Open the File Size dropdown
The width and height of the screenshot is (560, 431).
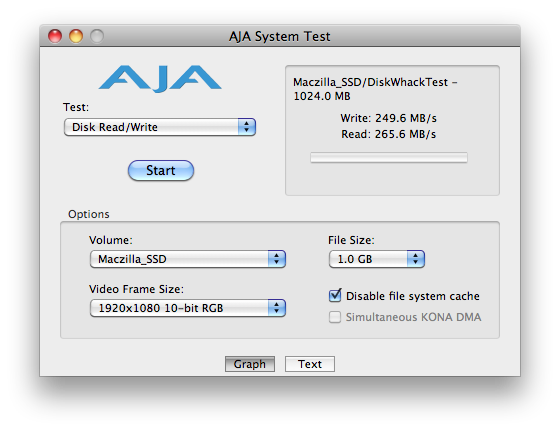[x=376, y=259]
